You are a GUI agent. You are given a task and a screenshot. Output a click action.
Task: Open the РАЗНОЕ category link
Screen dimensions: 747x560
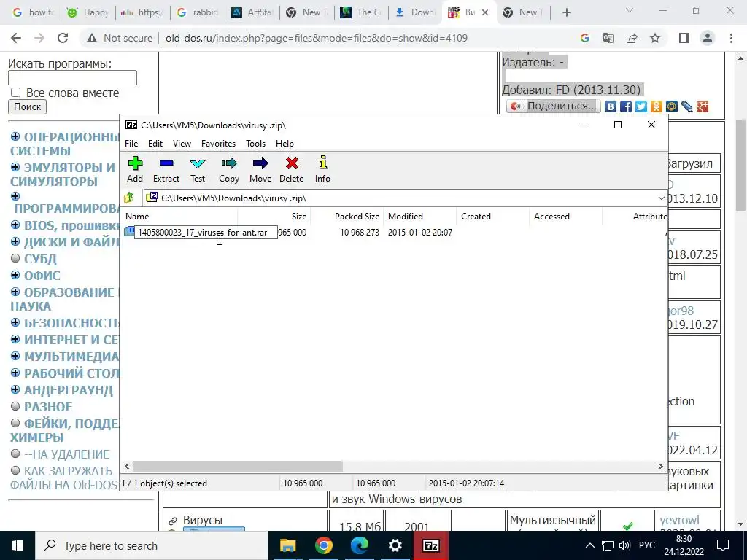(48, 407)
